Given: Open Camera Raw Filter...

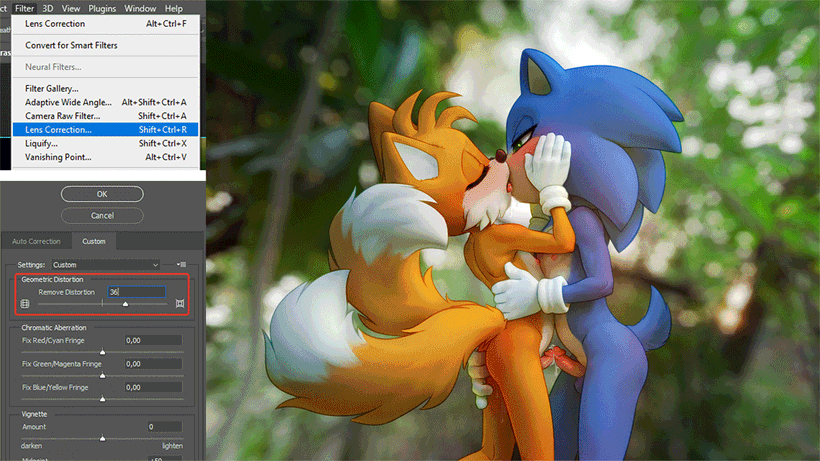Looking at the screenshot, I should coord(105,116).
